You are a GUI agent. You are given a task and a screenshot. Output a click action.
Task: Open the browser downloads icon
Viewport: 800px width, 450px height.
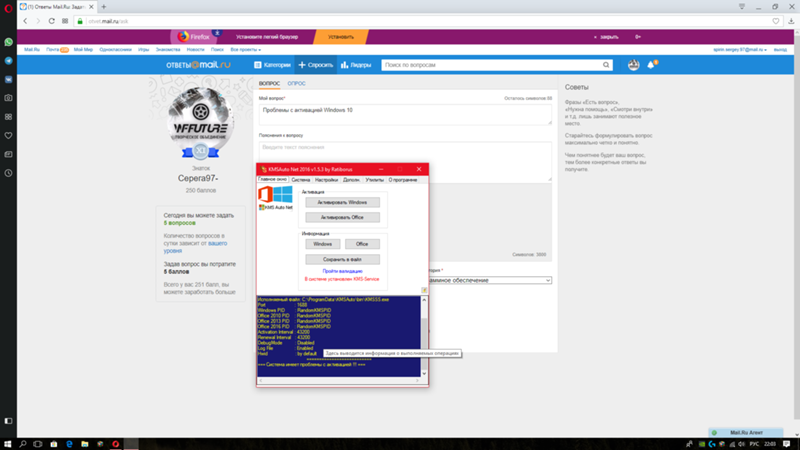pyautogui.click(x=791, y=21)
